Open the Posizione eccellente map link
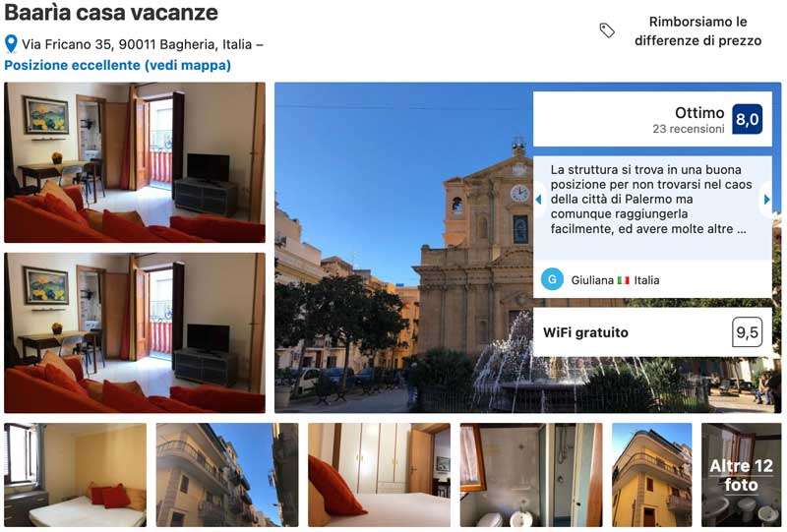Screen dimensions: 787x532 (117, 65)
